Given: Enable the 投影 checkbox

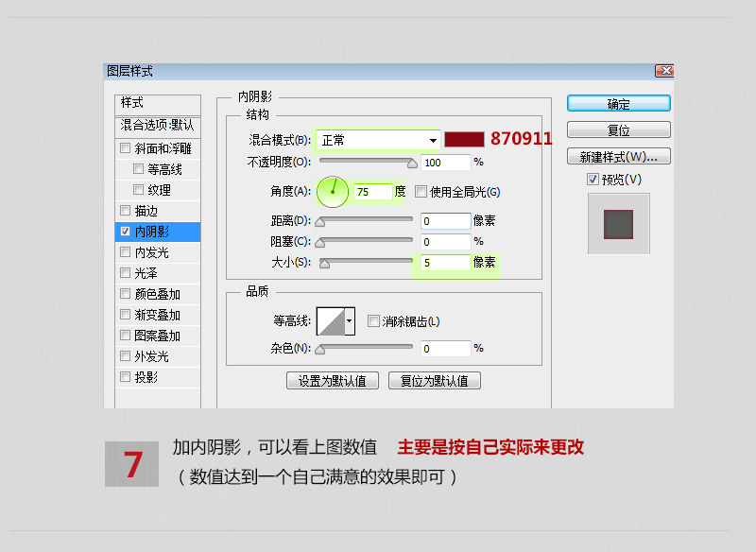Looking at the screenshot, I should click(126, 376).
